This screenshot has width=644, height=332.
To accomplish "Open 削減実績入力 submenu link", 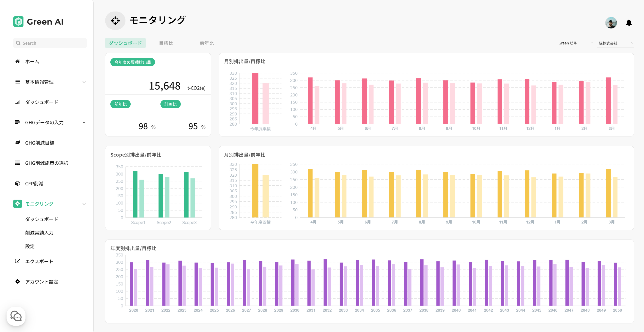I will 39,233.
